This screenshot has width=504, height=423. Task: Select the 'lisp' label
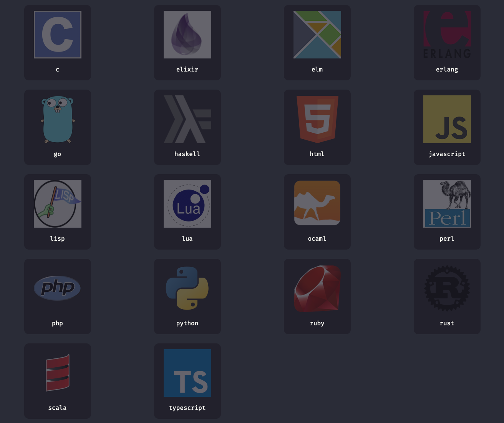[x=58, y=239]
